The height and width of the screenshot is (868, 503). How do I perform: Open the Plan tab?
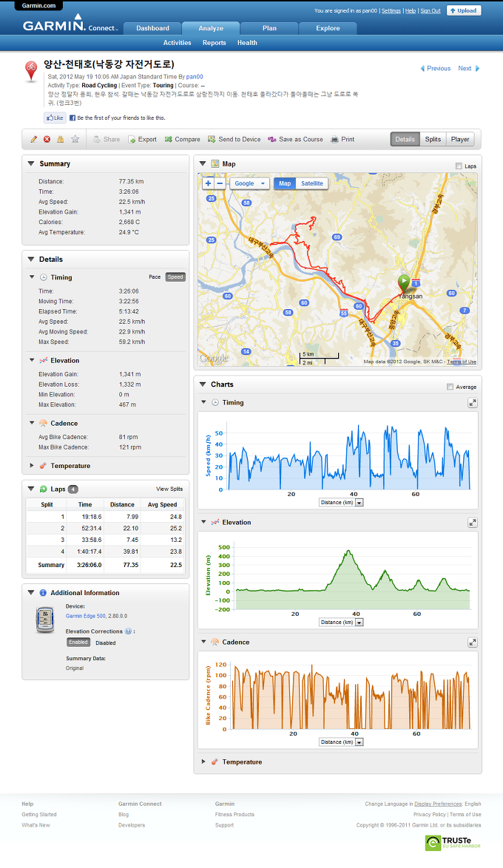[x=270, y=28]
